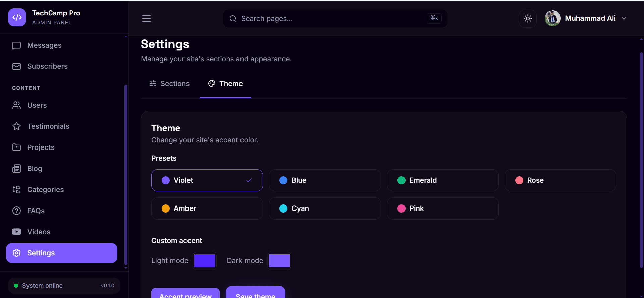Select the Pink preset
Screen dimensions: 644x298
click(443, 208)
